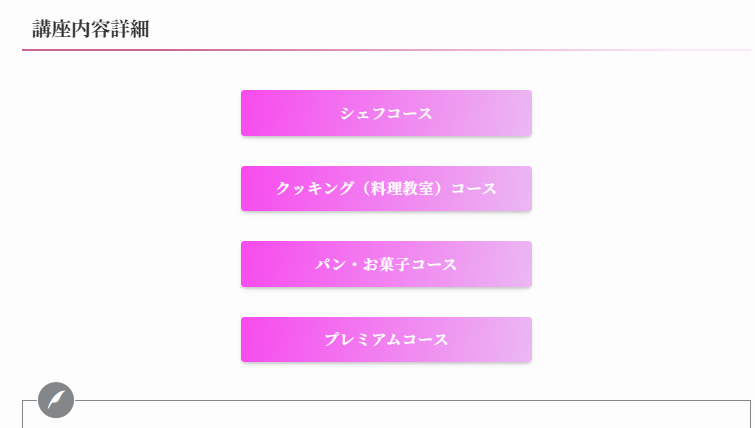Click the top border line of the framed section
Viewport: 755px width, 428px height.
413,400
